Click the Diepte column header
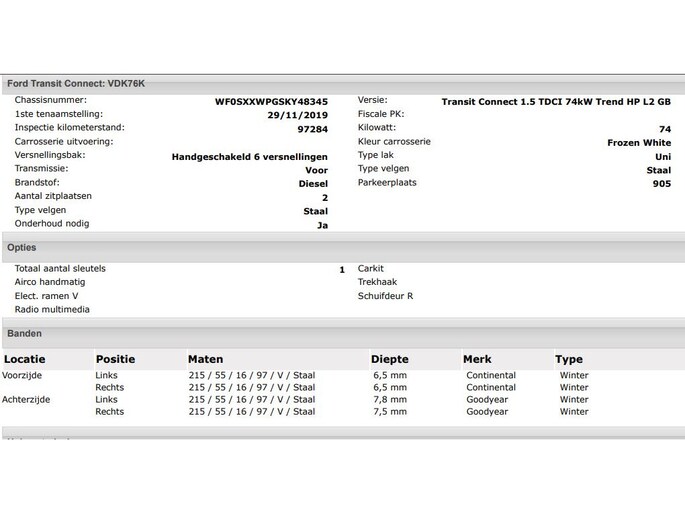 [x=389, y=359]
